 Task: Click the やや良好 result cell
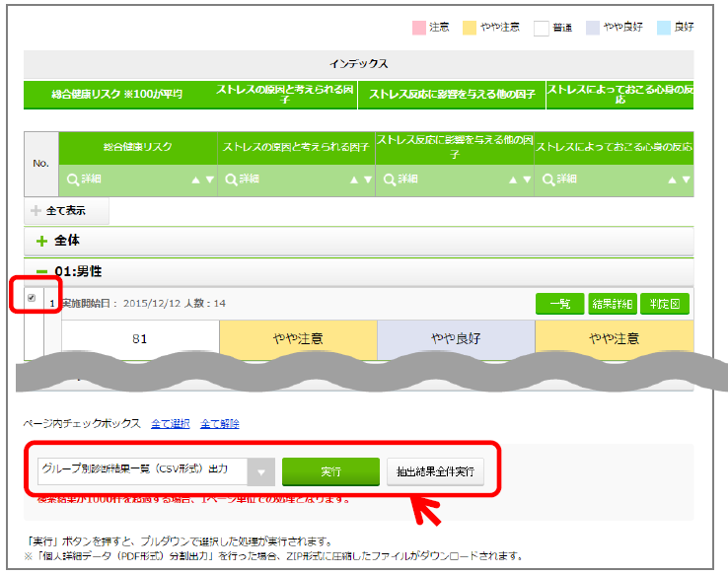[456, 339]
